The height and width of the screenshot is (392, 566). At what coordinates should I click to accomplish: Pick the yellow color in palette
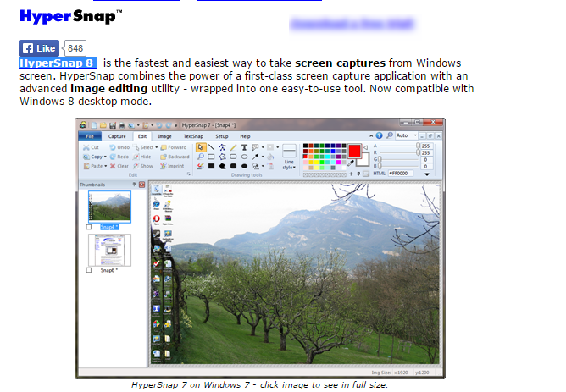pos(316,163)
